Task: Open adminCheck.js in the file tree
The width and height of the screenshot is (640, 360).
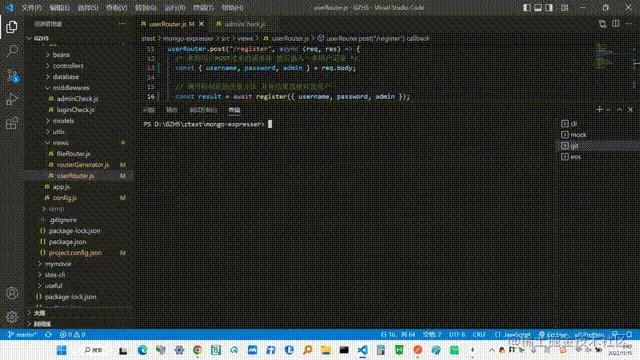Action: 77,99
